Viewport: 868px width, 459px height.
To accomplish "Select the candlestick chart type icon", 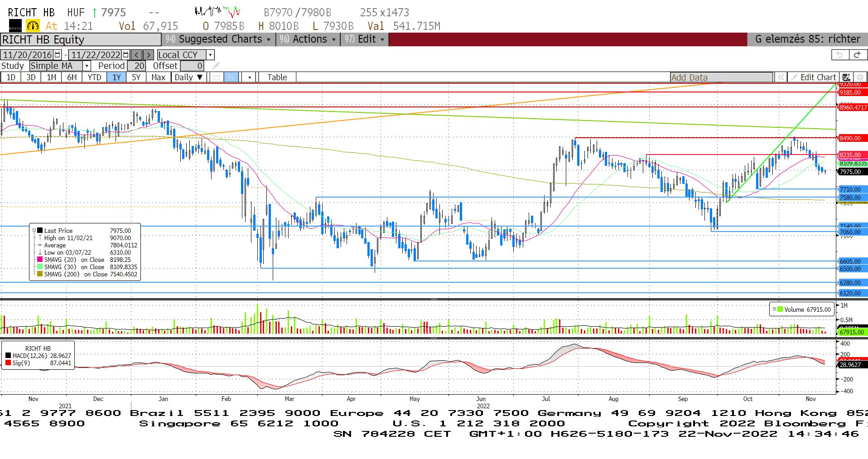I will point(231,77).
